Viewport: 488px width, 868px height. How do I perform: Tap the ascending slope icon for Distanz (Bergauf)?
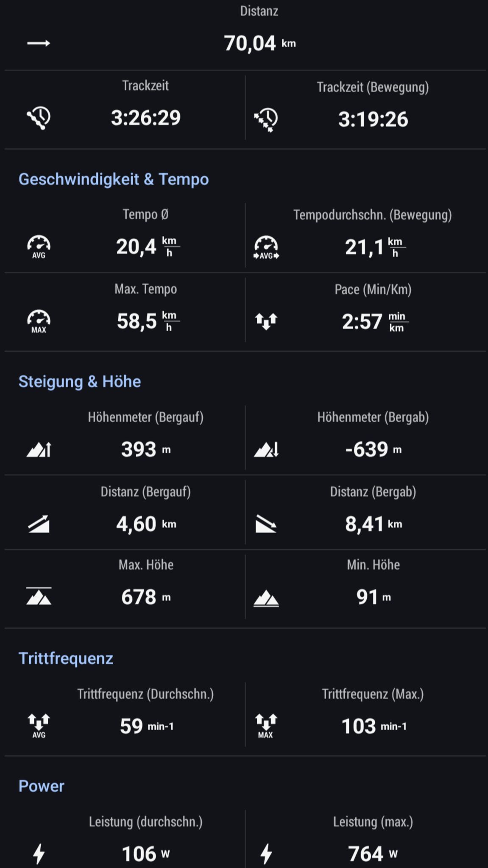(39, 524)
